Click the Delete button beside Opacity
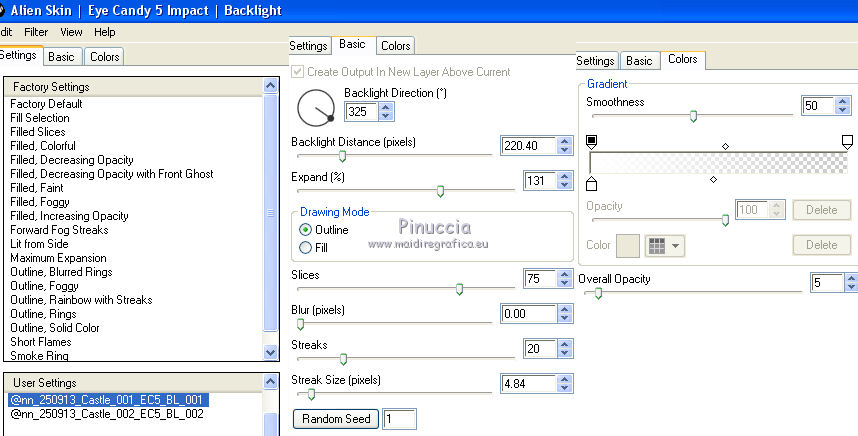Screen dimensions: 858x436 coord(821,210)
